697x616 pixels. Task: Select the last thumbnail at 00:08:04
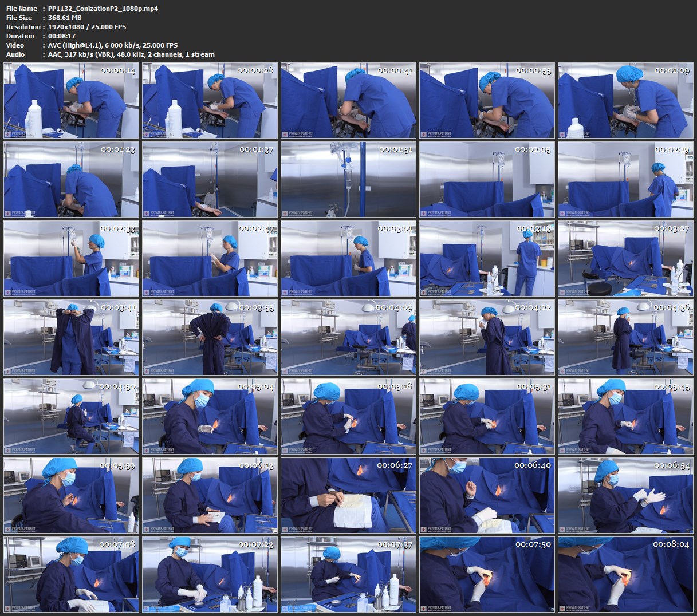pos(625,574)
